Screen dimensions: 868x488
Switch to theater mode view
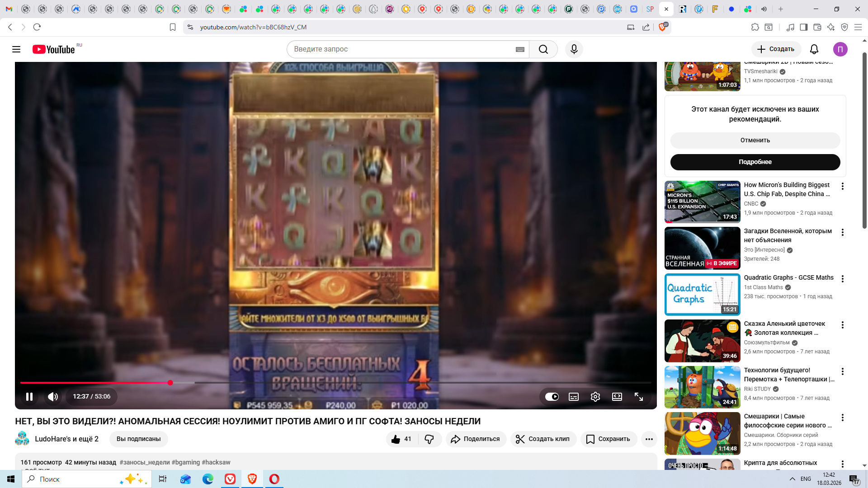point(617,397)
